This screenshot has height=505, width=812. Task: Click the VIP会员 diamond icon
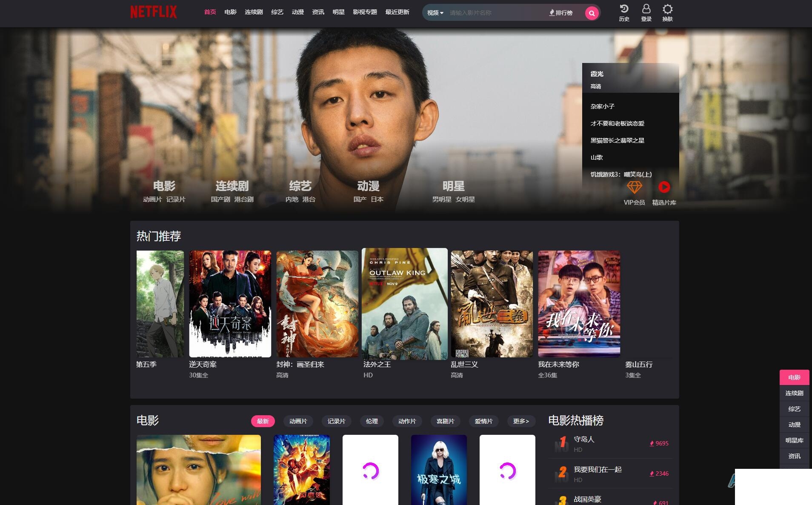[634, 187]
